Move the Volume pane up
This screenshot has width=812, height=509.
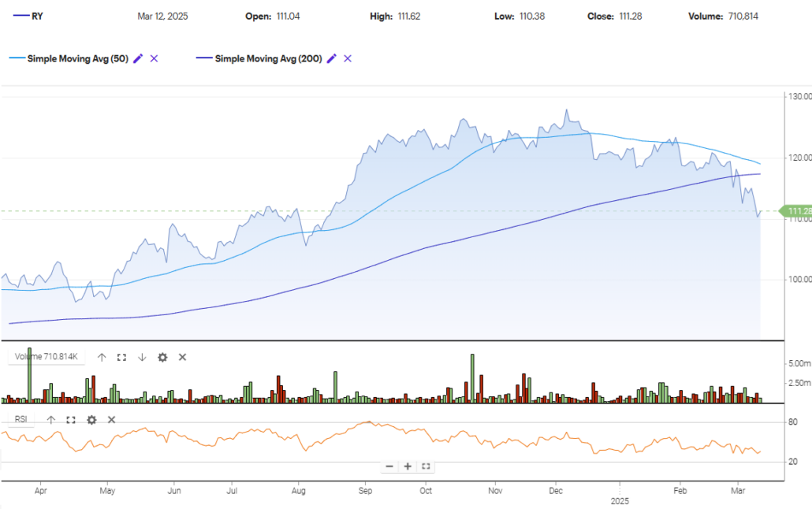tap(102, 357)
